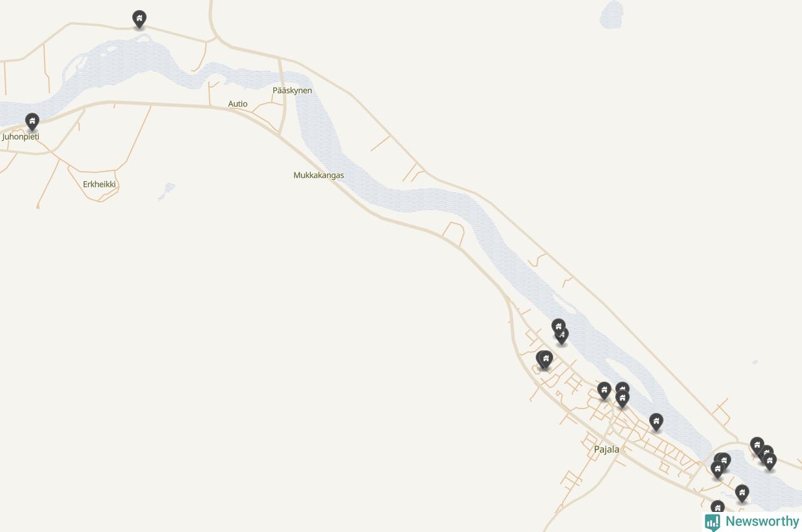The image size is (802, 532).
Task: Click the Pääskynen place label
Action: (x=292, y=91)
